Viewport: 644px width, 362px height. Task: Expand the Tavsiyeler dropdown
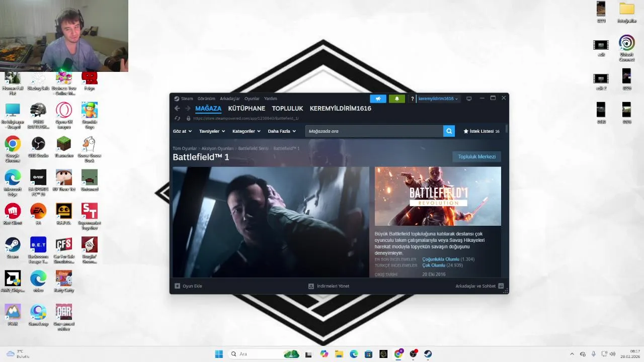212,131
